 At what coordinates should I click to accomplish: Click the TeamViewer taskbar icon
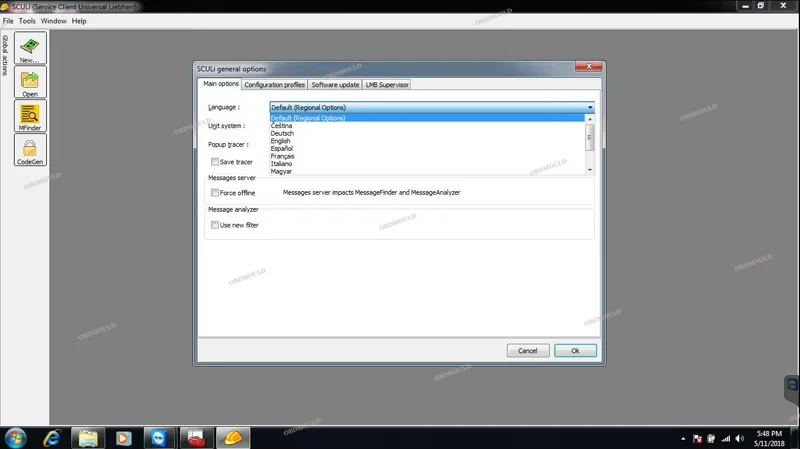coord(159,437)
